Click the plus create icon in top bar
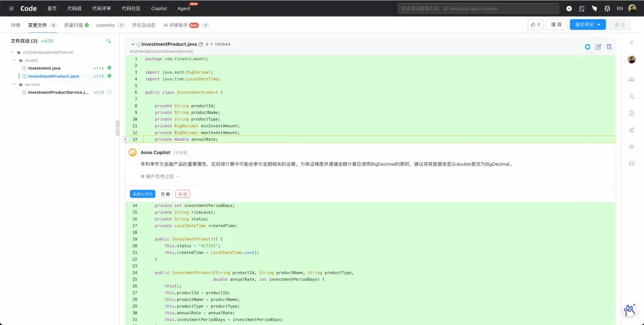 [x=569, y=8]
